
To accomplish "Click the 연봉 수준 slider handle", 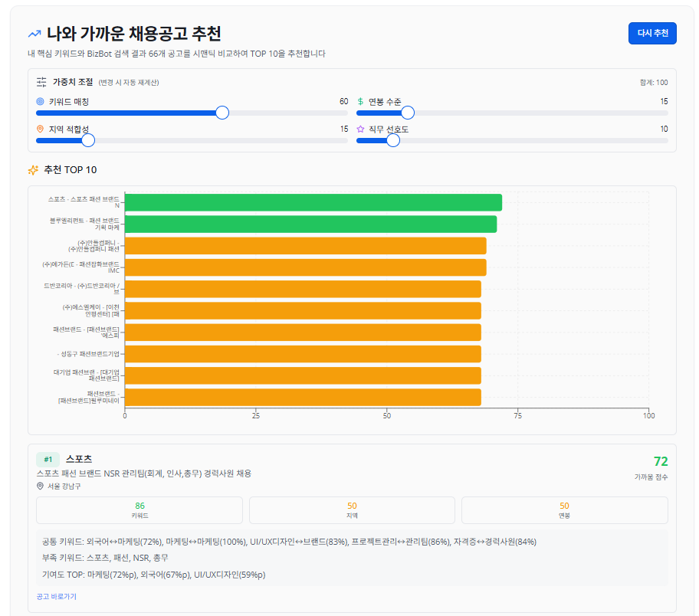I will coord(408,113).
